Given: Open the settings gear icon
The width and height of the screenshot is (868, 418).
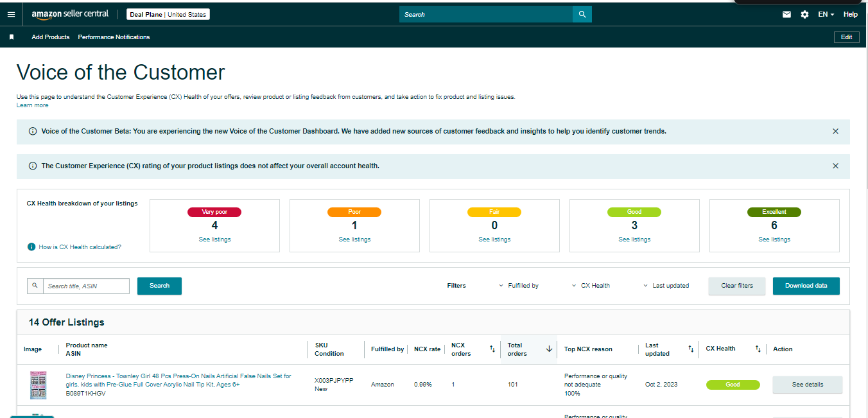Looking at the screenshot, I should coord(804,14).
